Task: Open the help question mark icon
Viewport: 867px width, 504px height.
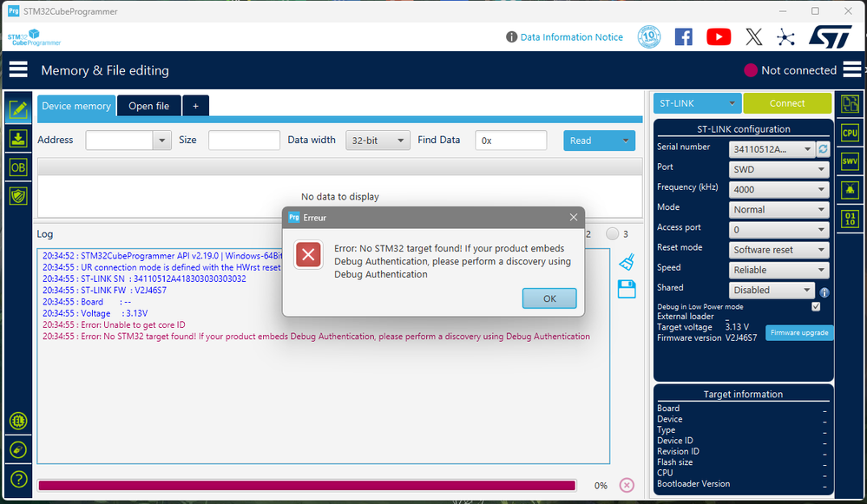Action: tap(18, 479)
